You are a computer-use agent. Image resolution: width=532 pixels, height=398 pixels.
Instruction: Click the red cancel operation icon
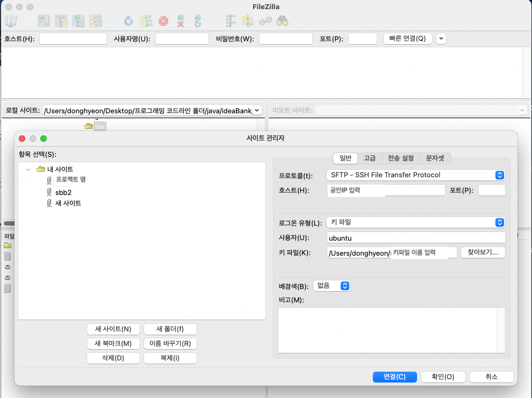(163, 21)
